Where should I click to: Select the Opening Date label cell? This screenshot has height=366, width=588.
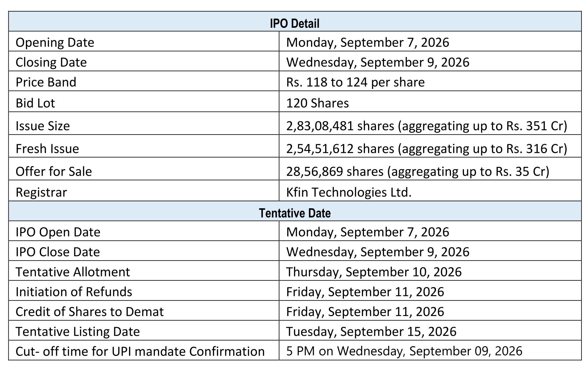point(144,41)
